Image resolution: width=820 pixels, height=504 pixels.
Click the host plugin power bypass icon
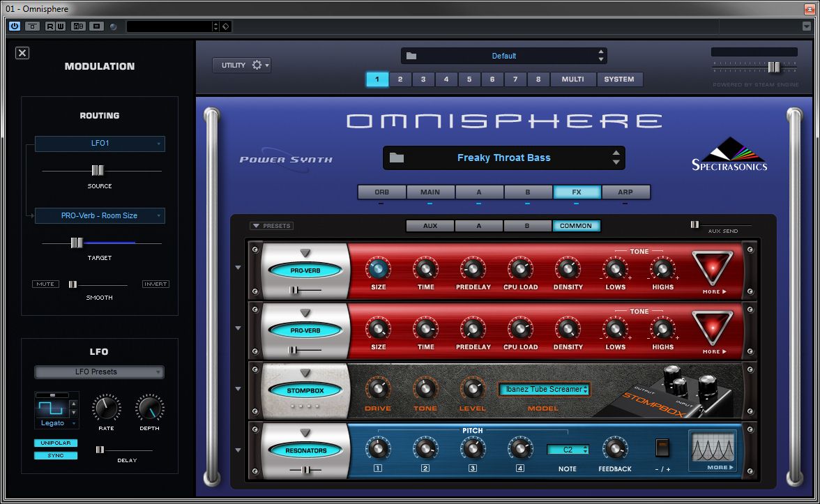click(15, 26)
